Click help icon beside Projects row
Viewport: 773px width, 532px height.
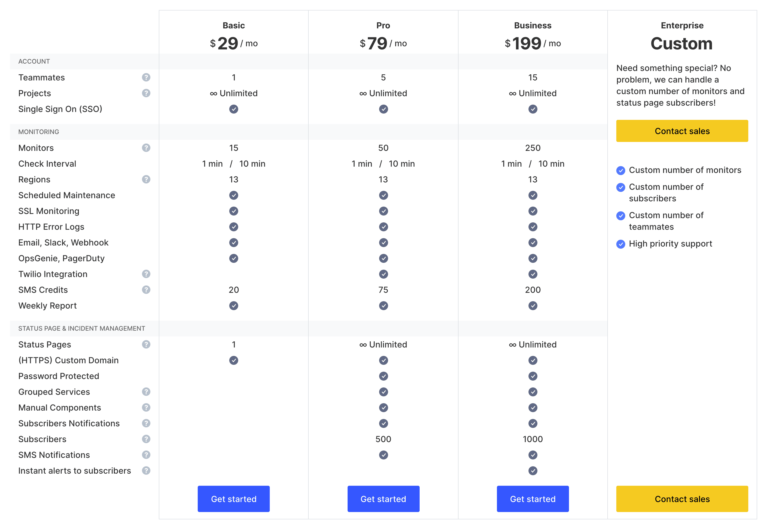(146, 93)
